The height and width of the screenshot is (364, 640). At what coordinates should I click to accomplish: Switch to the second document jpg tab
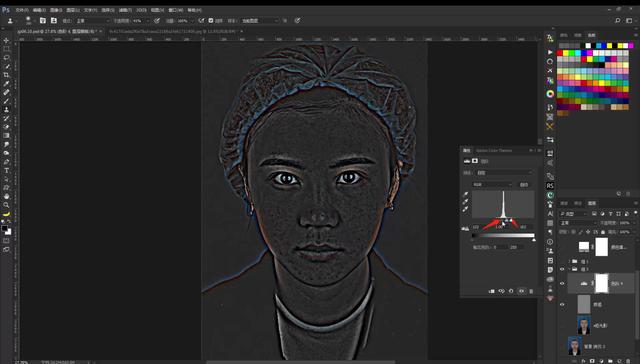pyautogui.click(x=173, y=31)
